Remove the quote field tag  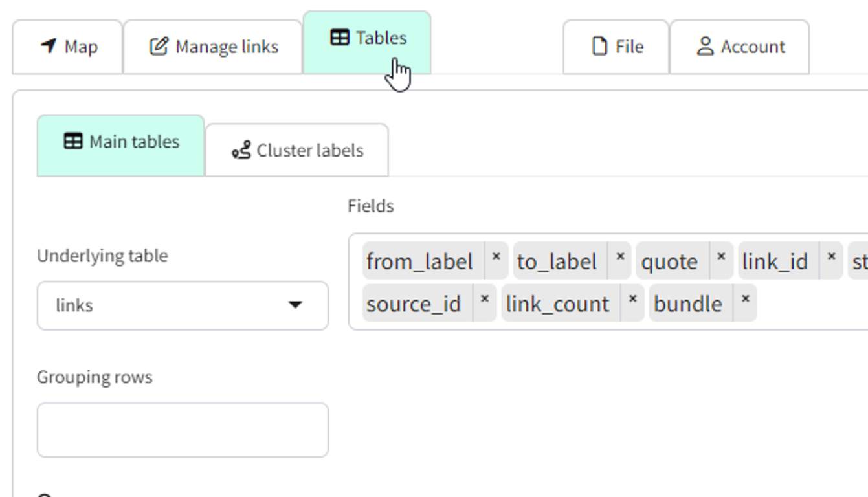pyautogui.click(x=721, y=256)
